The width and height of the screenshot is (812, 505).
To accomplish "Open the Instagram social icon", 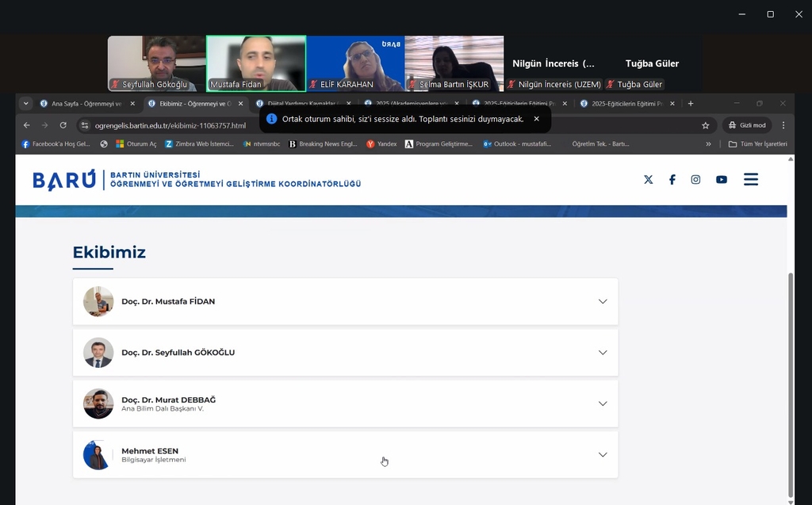I will [695, 180].
